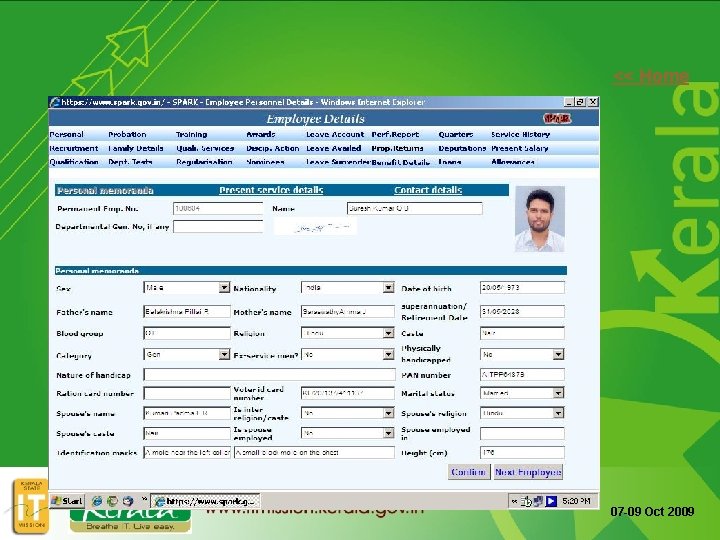Switch to Present service details tab

click(x=271, y=190)
